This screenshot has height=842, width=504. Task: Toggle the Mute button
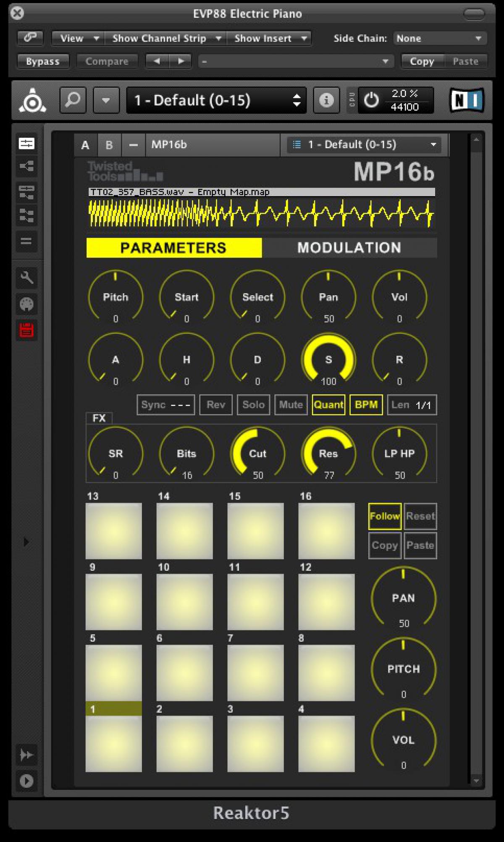tap(291, 405)
